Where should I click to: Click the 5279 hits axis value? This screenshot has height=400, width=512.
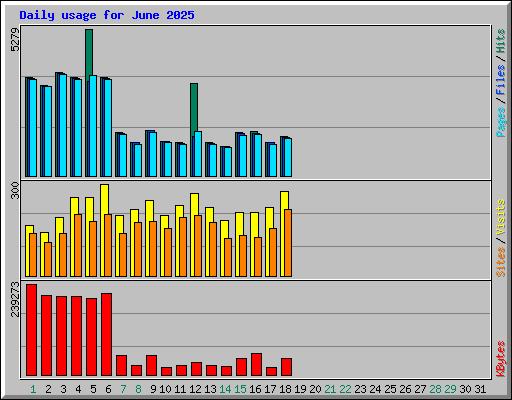point(15,40)
